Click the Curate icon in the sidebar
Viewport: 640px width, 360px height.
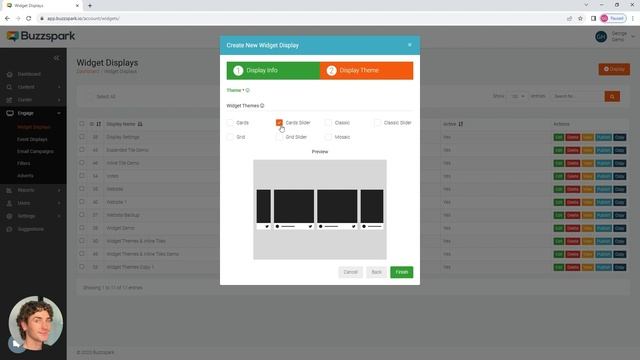[9, 100]
